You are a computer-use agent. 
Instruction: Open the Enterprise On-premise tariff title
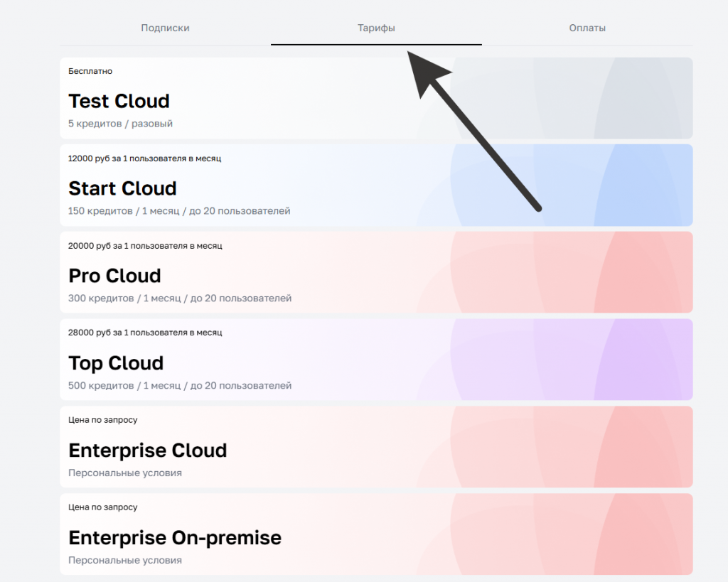click(175, 538)
